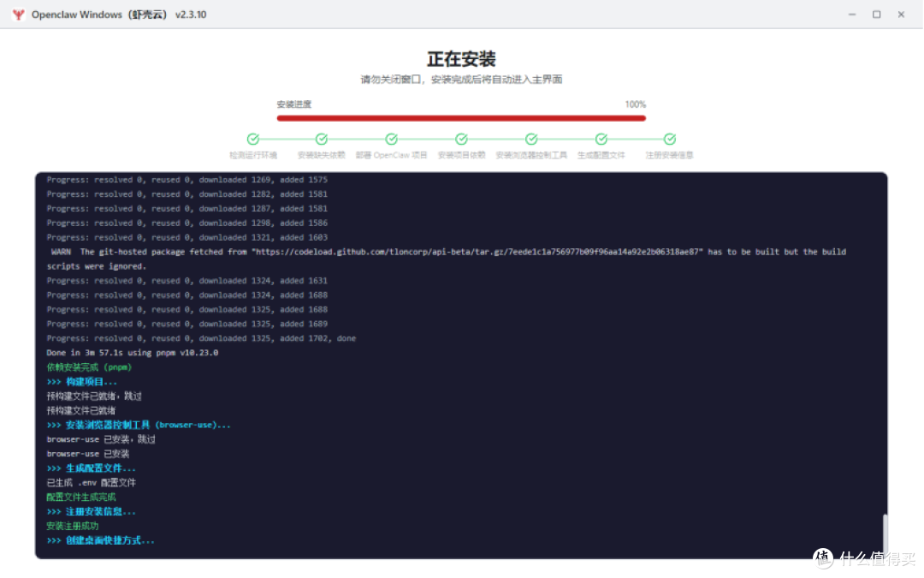Click the Openclaw lobster logo in title bar
The image size is (924, 578).
(18, 15)
